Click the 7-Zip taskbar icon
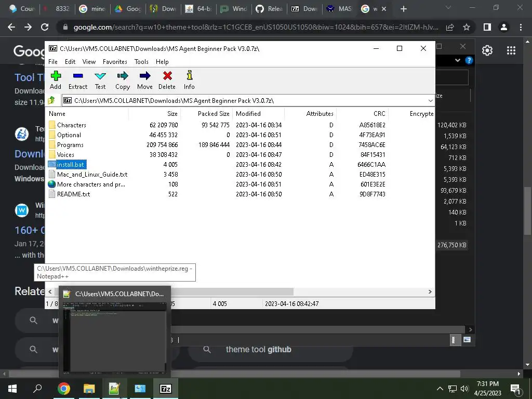 [166, 389]
